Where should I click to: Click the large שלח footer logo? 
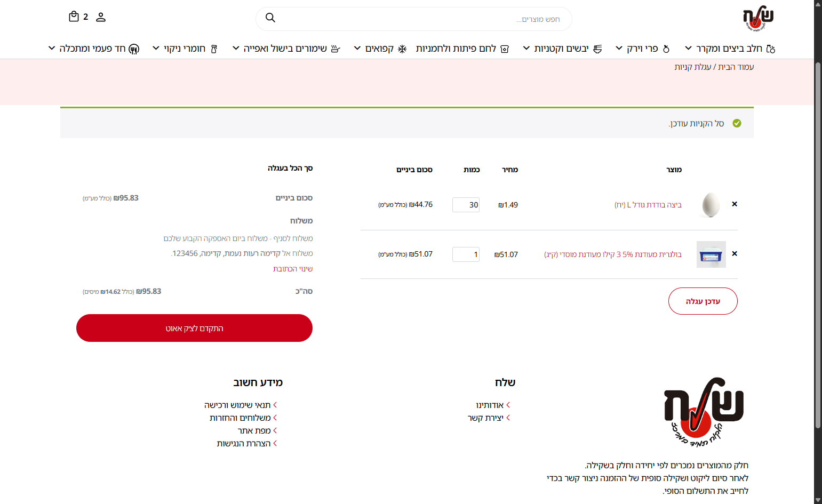click(704, 412)
